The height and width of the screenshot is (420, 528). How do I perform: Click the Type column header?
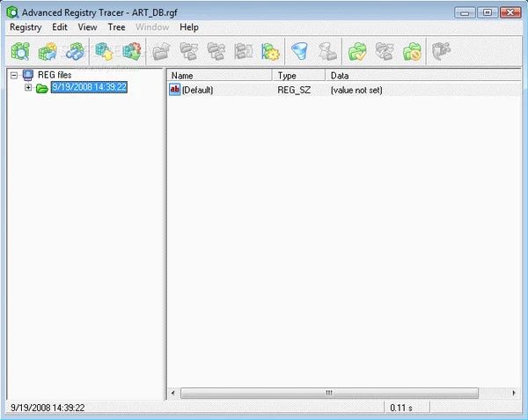coord(299,76)
